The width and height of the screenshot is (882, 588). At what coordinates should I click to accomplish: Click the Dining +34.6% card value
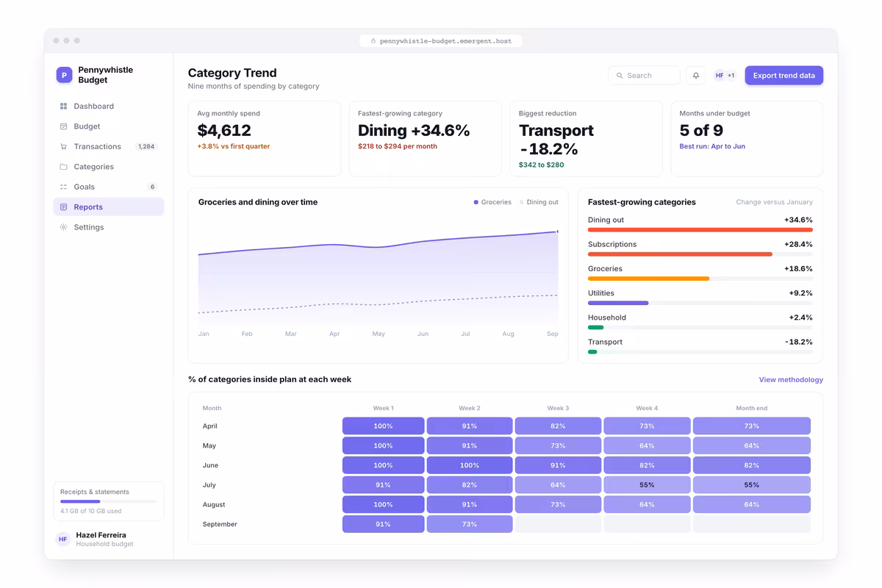tap(414, 131)
